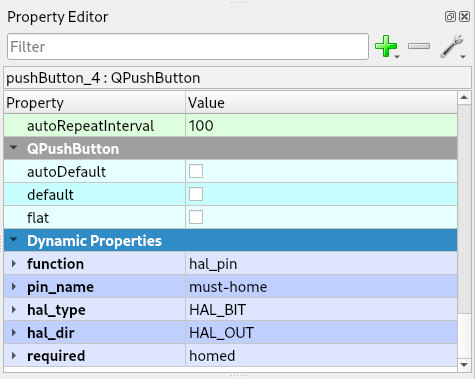Expand the function property row

14,264
